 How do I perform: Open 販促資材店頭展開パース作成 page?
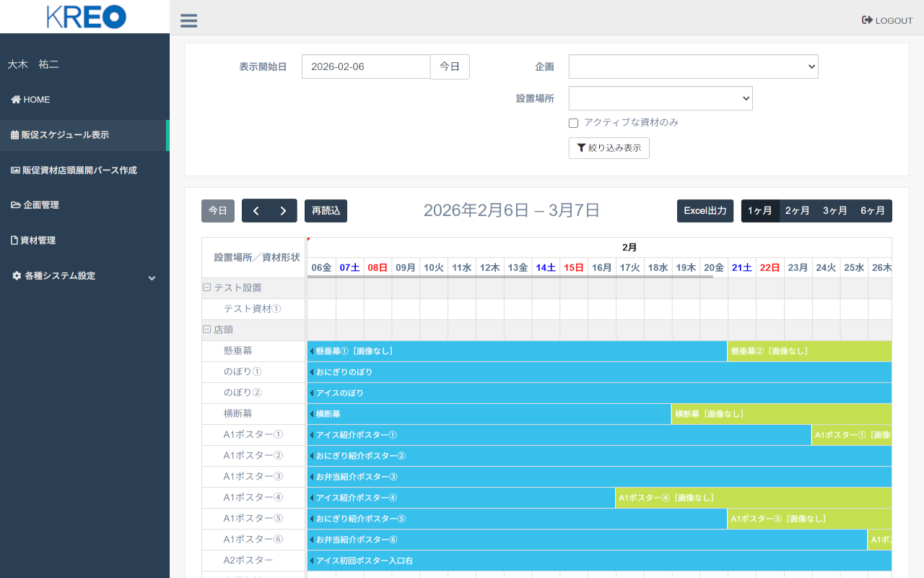(74, 171)
